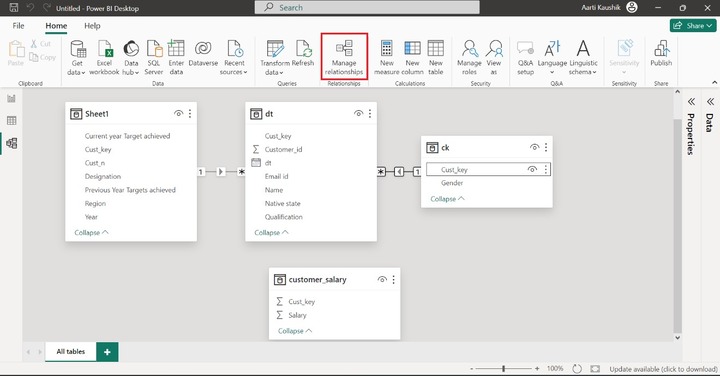The image size is (720, 376).
Task: Open the Dataverse connector
Action: pos(203,53)
